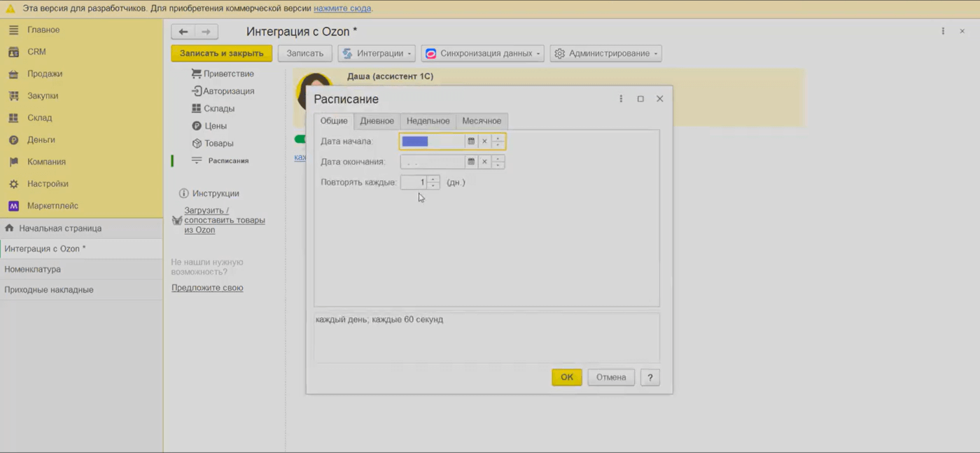Image resolution: width=980 pixels, height=453 pixels.
Task: Click the question mark help button
Action: click(x=650, y=377)
